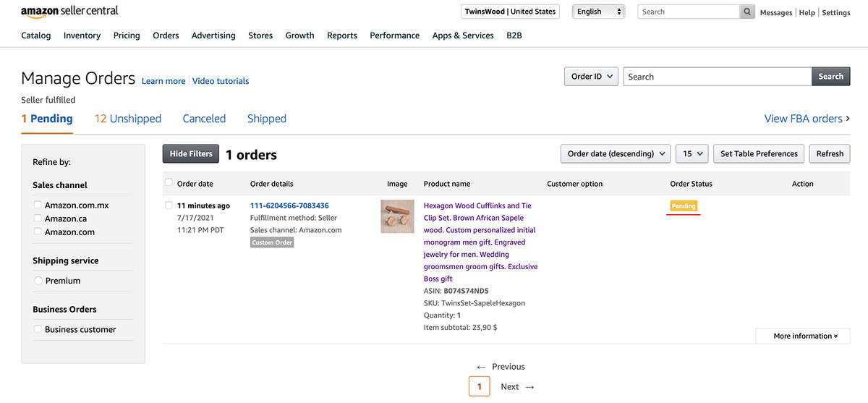This screenshot has width=868, height=403.
Task: Click the Custom Order badge
Action: pyautogui.click(x=272, y=242)
